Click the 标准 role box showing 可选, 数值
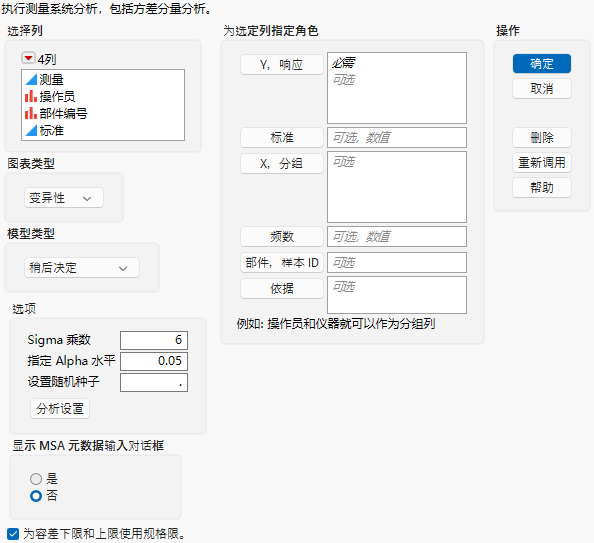594x543 pixels. [x=397, y=137]
